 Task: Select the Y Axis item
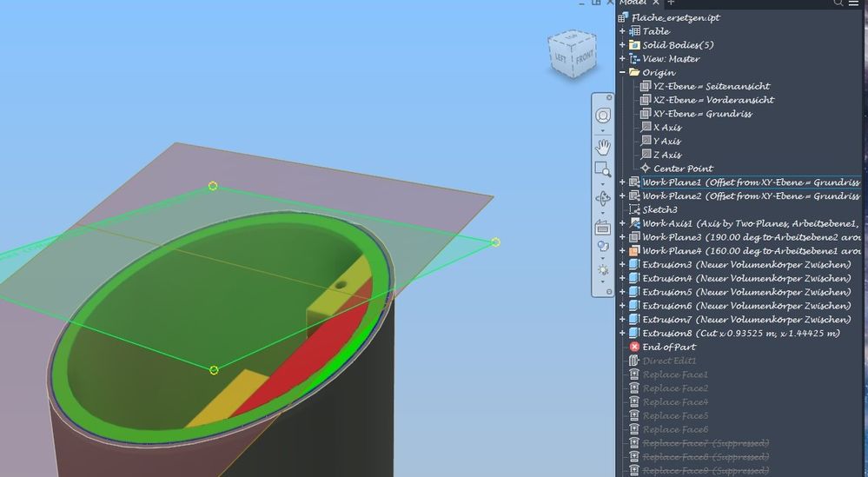(x=667, y=141)
